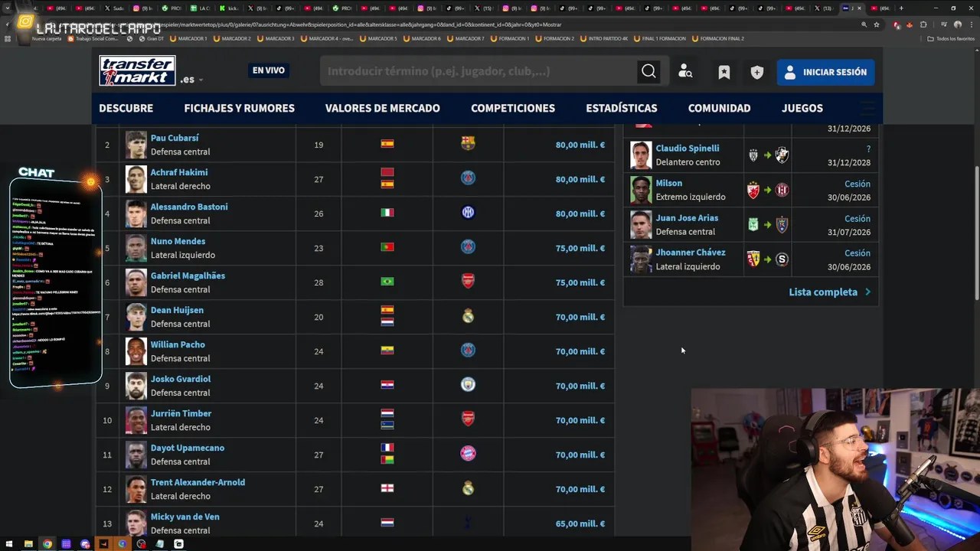Viewport: 980px width, 551px height.
Task: Open the MARCADOR 1 bookmark folder
Action: click(188, 38)
